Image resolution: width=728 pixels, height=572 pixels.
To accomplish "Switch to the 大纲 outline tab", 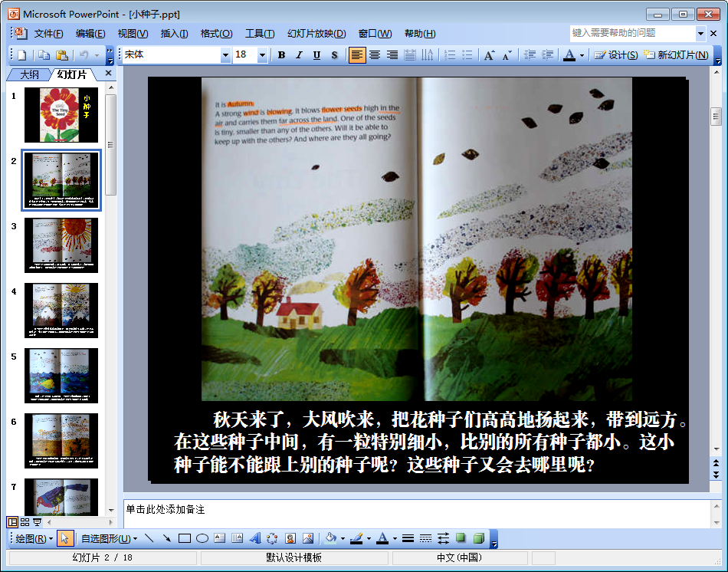I will point(29,74).
